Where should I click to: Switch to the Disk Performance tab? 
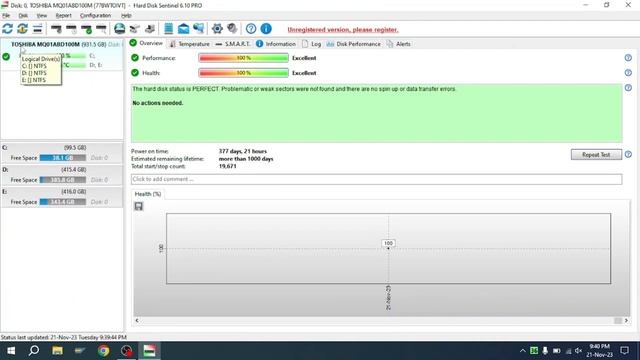353,44
